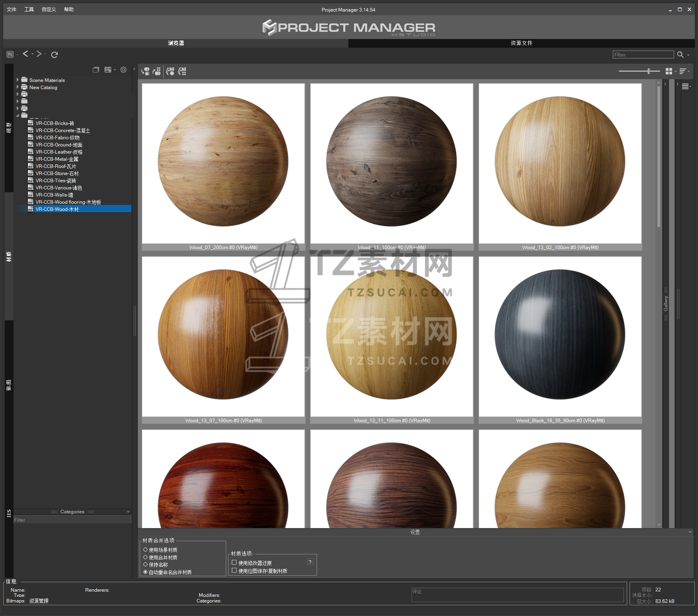Click the search magnifier icon

click(680, 55)
